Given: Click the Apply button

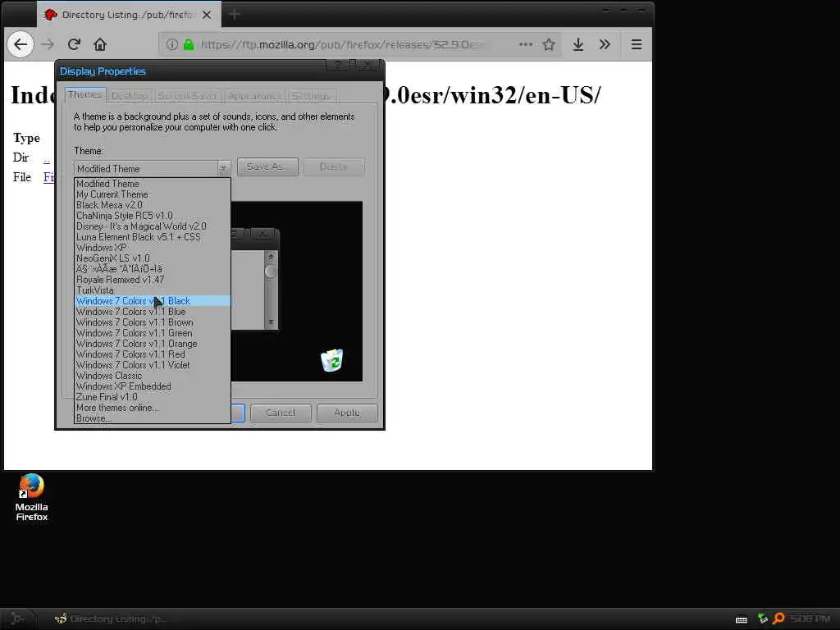Looking at the screenshot, I should (x=347, y=413).
